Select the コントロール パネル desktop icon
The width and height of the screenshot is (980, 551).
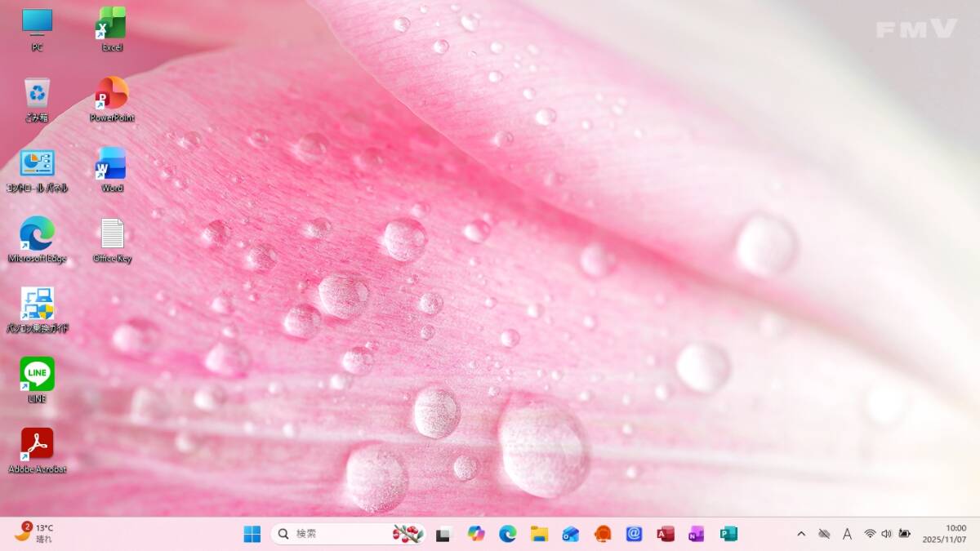click(37, 164)
